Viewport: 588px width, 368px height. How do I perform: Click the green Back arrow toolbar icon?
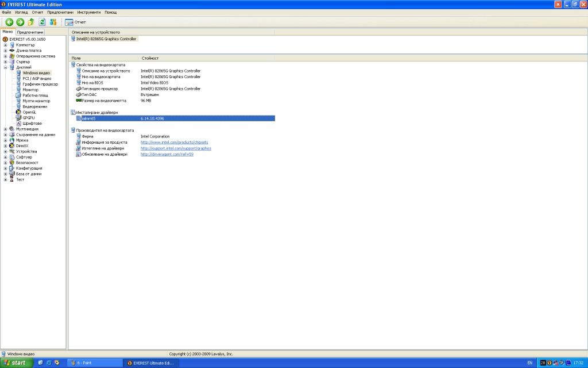click(x=9, y=22)
